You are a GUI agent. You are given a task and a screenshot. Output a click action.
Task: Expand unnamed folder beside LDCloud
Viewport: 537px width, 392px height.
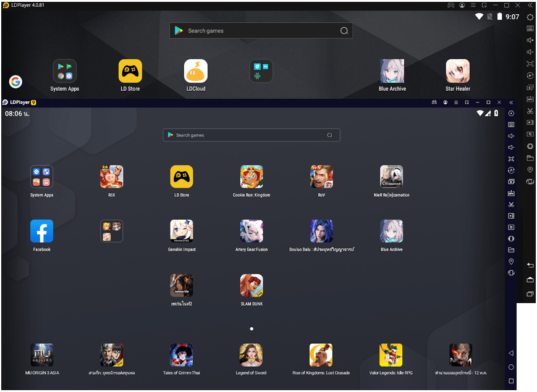tap(261, 71)
